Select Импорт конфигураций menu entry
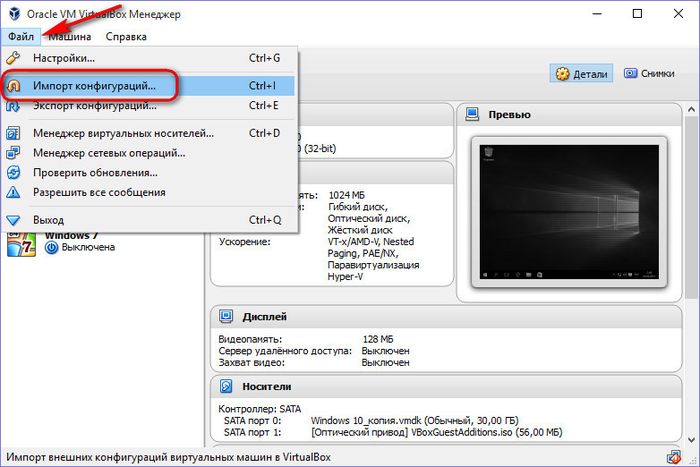 point(94,86)
